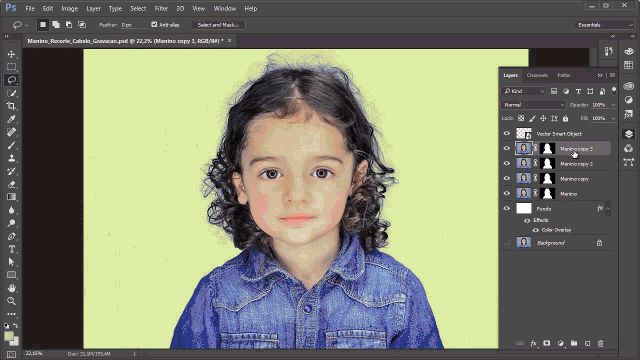
Task: Delete layer with trash icon
Action: tap(600, 344)
